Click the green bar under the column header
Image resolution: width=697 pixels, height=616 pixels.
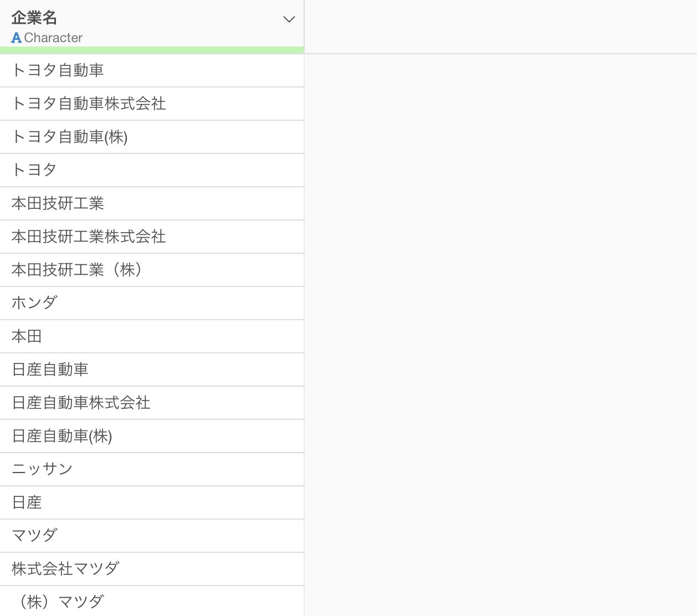point(152,50)
